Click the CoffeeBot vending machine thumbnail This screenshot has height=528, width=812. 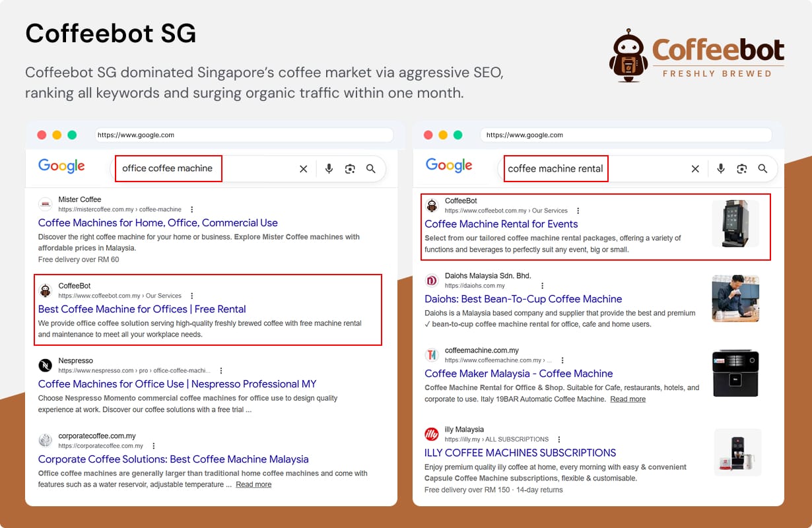pyautogui.click(x=735, y=224)
